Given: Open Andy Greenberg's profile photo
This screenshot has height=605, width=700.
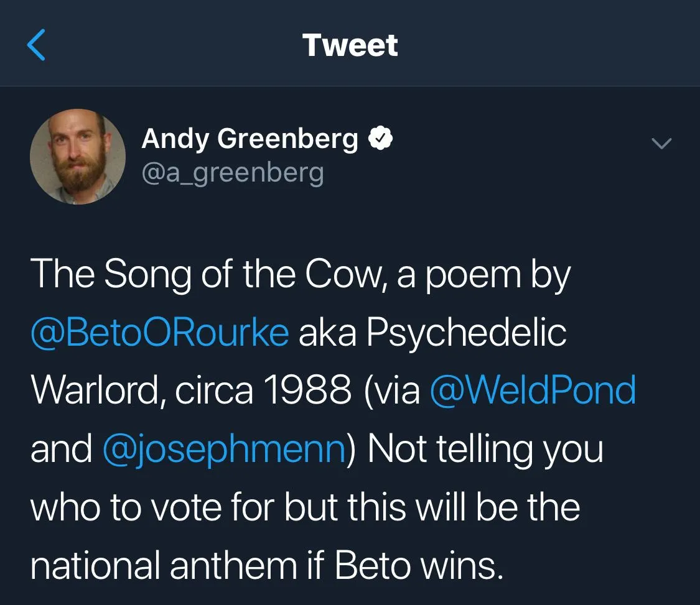Looking at the screenshot, I should pos(78,157).
